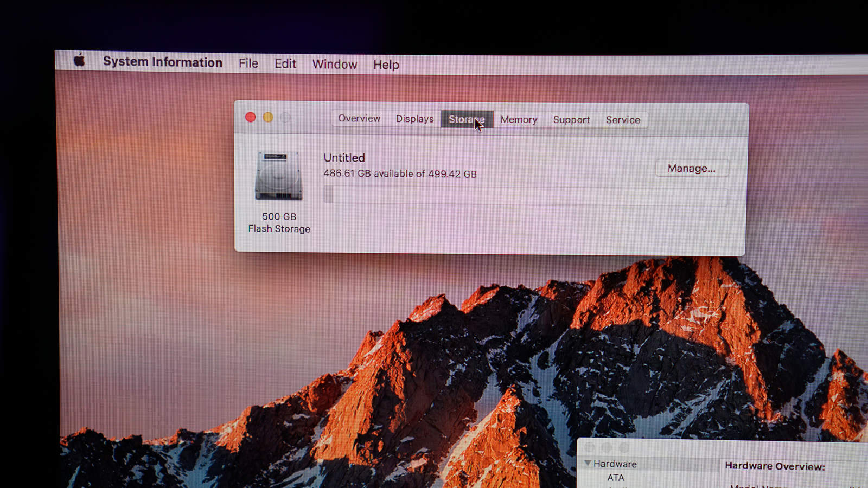Open the Edit menu
This screenshot has height=488, width=868.
[x=285, y=64]
